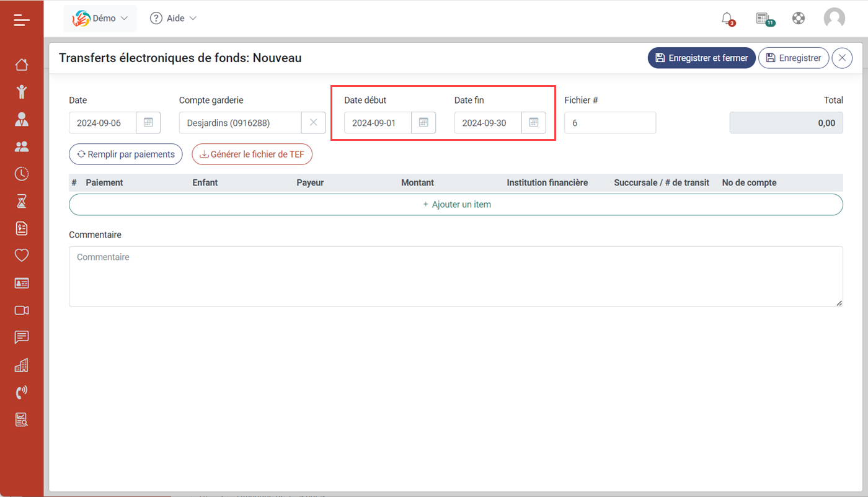This screenshot has width=868, height=497.
Task: Open the group of people icon
Action: pyautogui.click(x=22, y=146)
